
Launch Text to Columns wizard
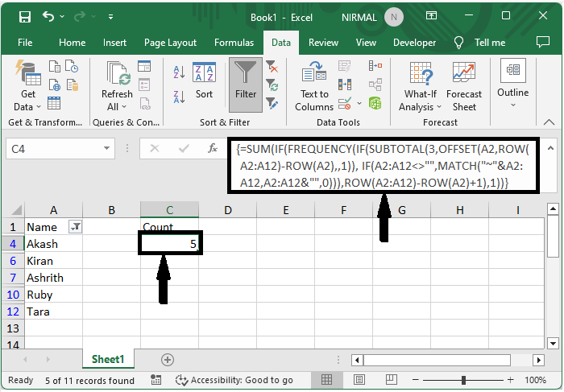tap(314, 86)
